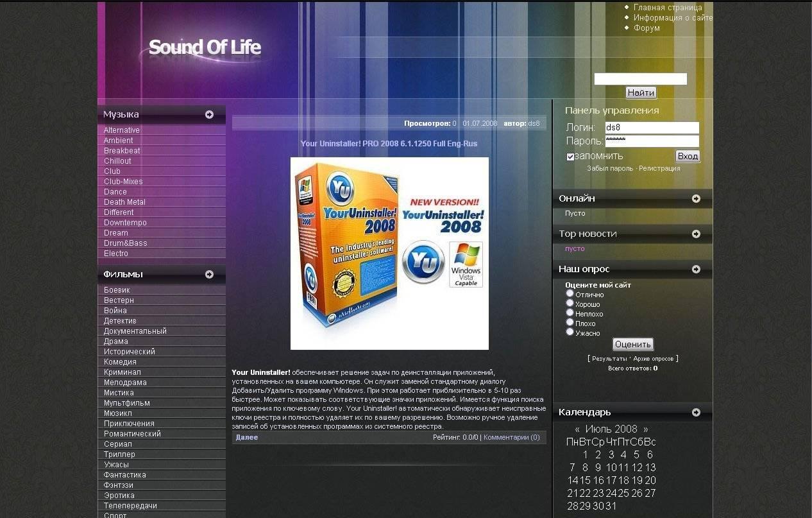Click the Пароль input field

[652, 141]
